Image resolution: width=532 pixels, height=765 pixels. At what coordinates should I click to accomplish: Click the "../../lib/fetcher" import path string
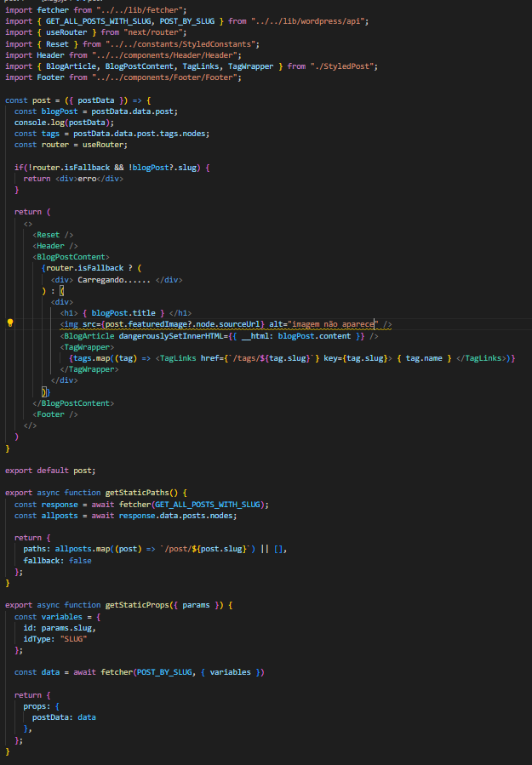point(141,9)
